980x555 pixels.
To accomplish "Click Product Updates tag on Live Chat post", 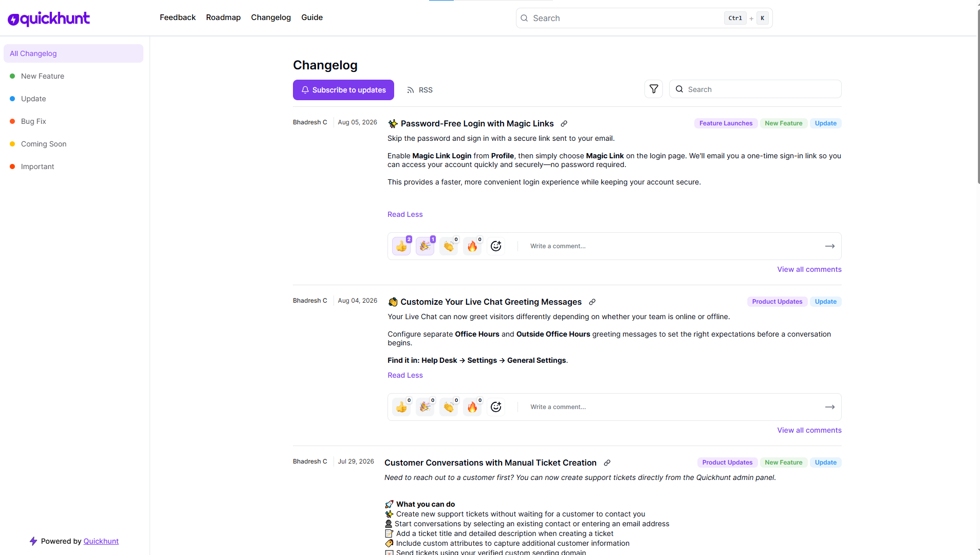I will click(x=777, y=302).
